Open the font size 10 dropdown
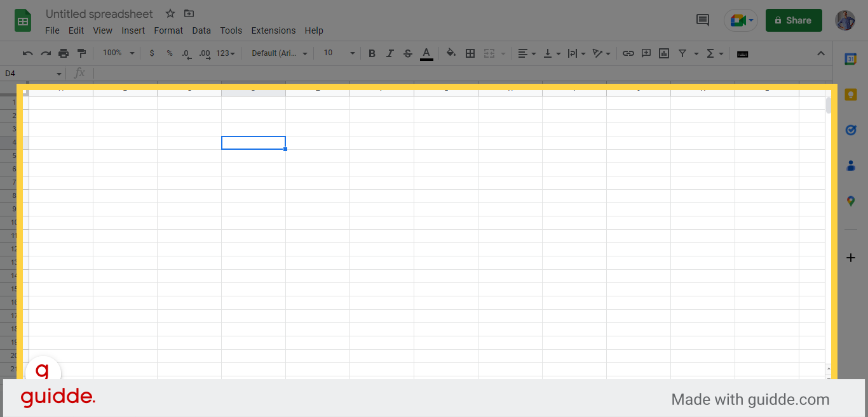Screen dimensions: 868x417 coord(339,53)
